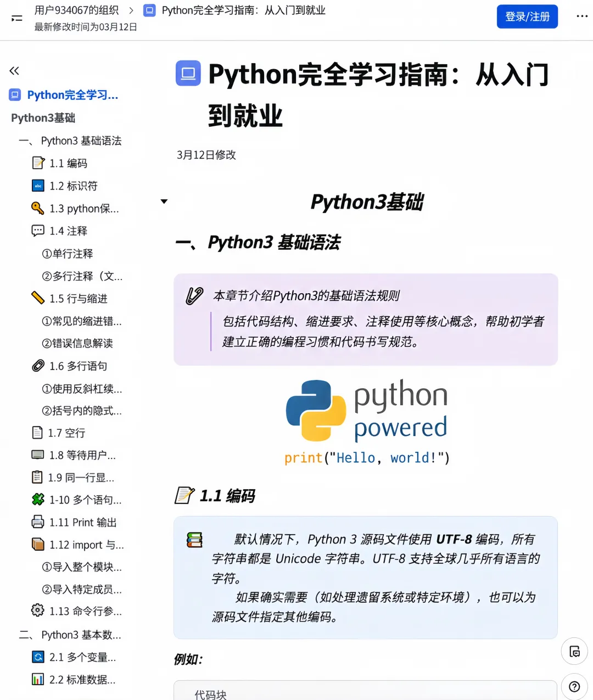Open the three-dot more options menu
The height and width of the screenshot is (700, 593).
(x=582, y=16)
